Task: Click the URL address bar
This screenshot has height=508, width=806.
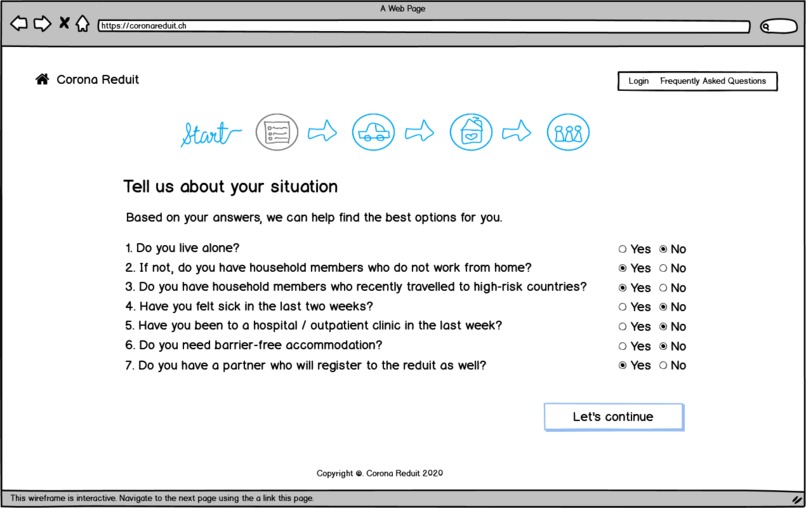Action: coord(424,26)
